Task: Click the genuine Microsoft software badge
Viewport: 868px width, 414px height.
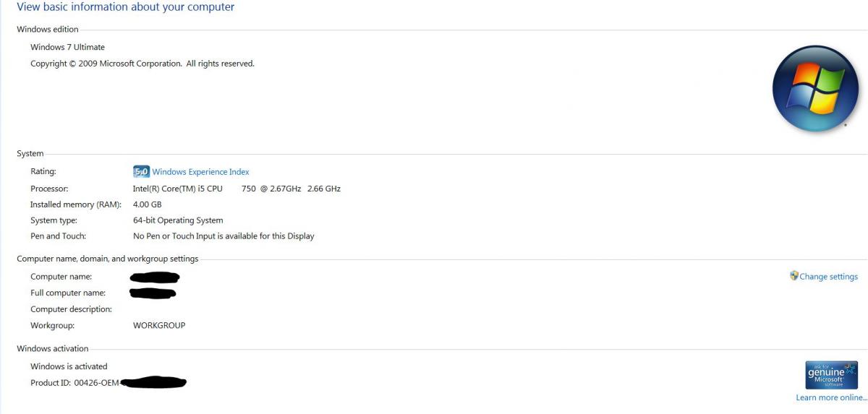Action: click(x=831, y=375)
